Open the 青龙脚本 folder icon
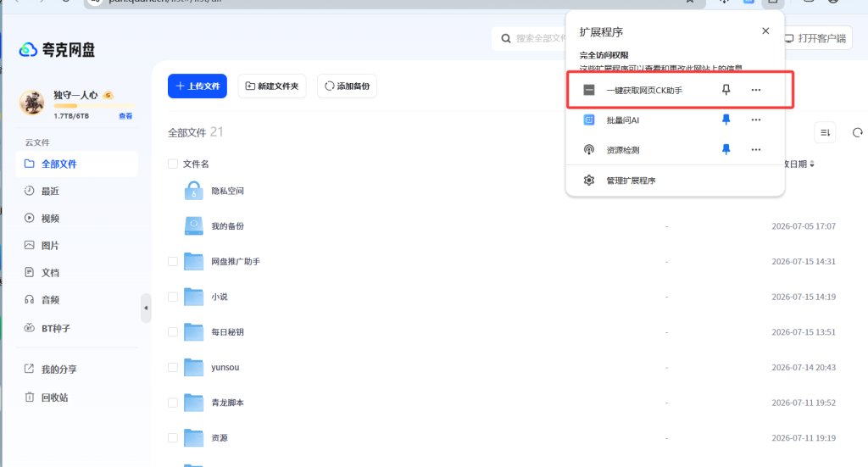 [194, 403]
